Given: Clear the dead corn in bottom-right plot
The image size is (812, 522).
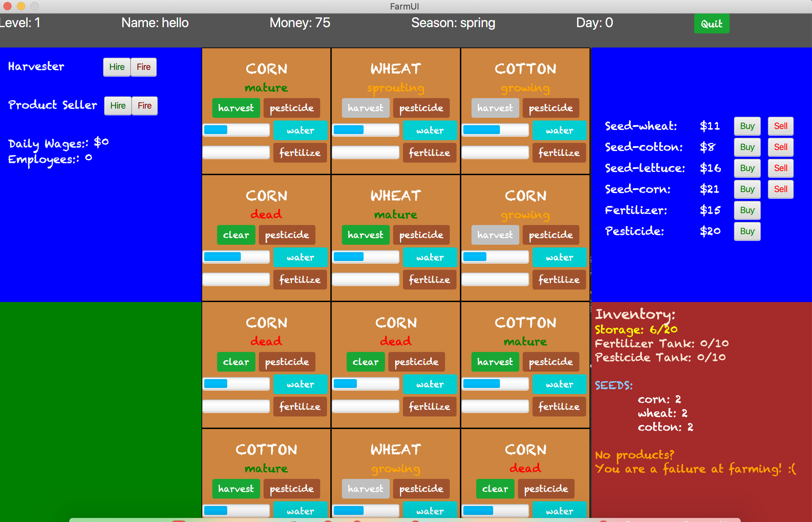Looking at the screenshot, I should point(495,489).
